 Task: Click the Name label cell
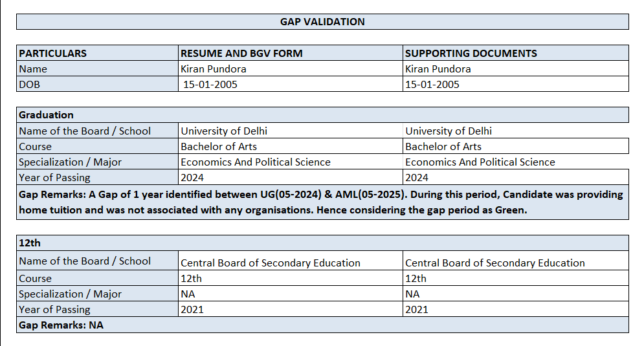(x=33, y=69)
